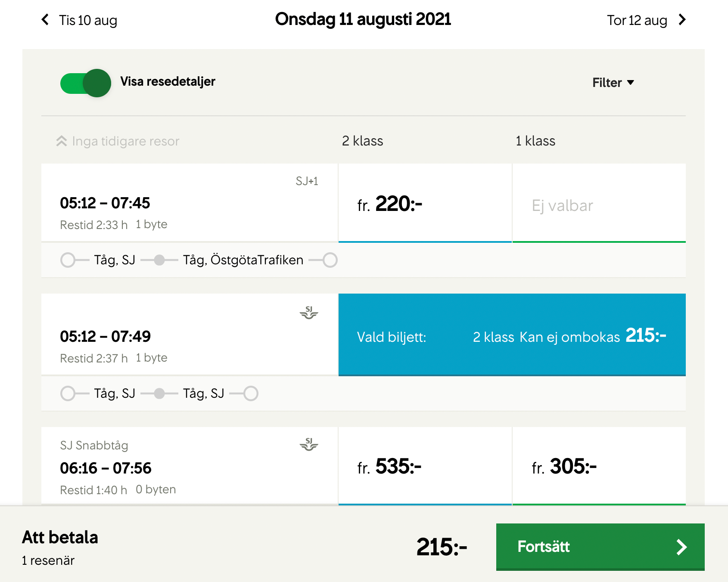Click the selected ticket Vald biljett 215:-
728x582 pixels.
[x=512, y=335]
